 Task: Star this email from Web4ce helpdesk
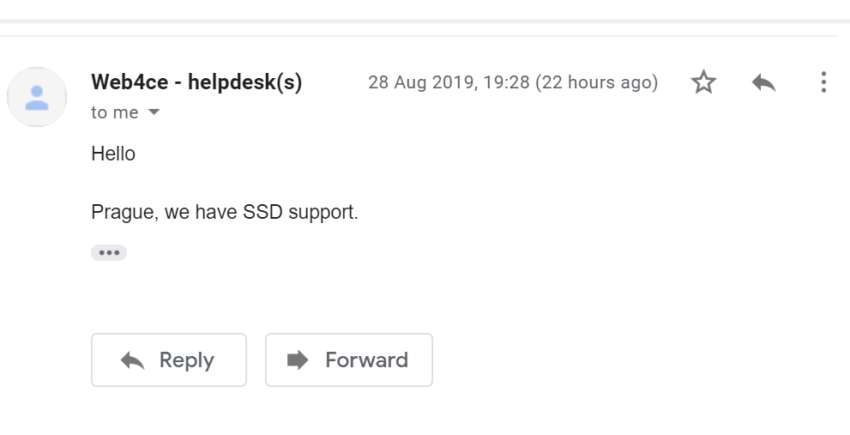704,82
